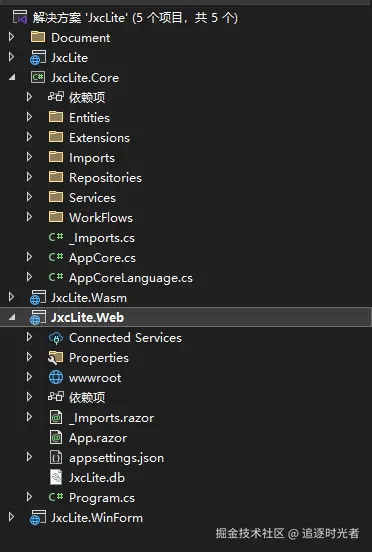Click the C# file icon for AppCore.cs
This screenshot has height=552, width=372.
[x=56, y=257]
